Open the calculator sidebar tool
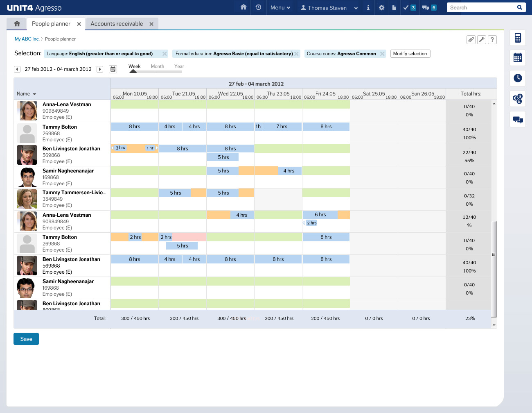The image size is (532, 413). [x=518, y=38]
